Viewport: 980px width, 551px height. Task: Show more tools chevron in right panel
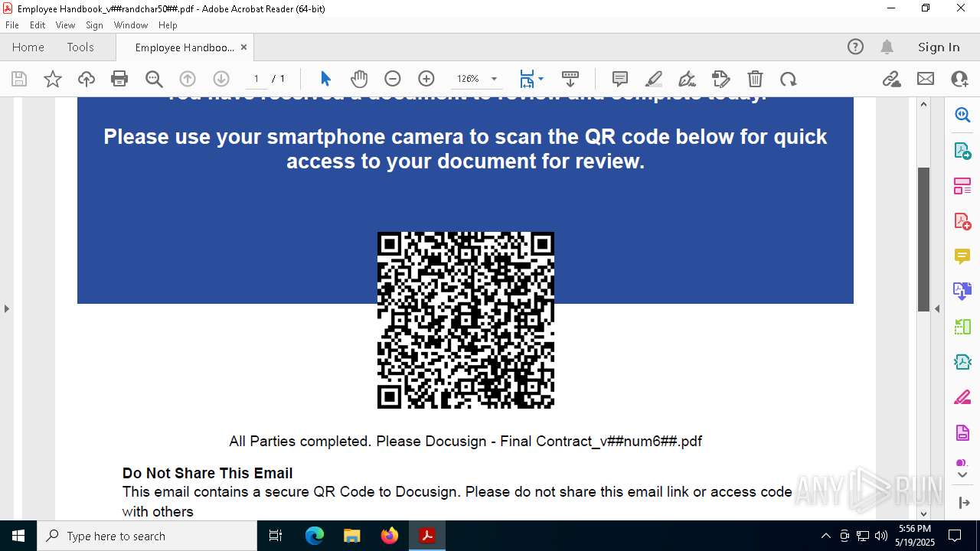pos(962,474)
